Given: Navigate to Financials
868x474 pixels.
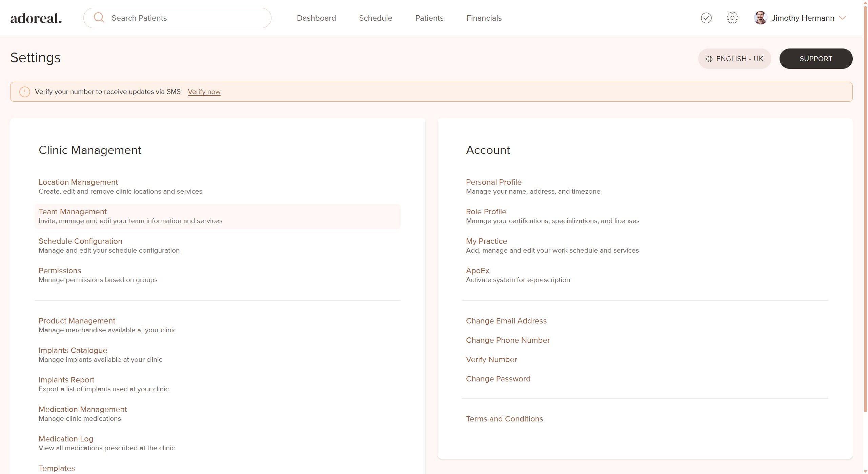Looking at the screenshot, I should tap(484, 18).
